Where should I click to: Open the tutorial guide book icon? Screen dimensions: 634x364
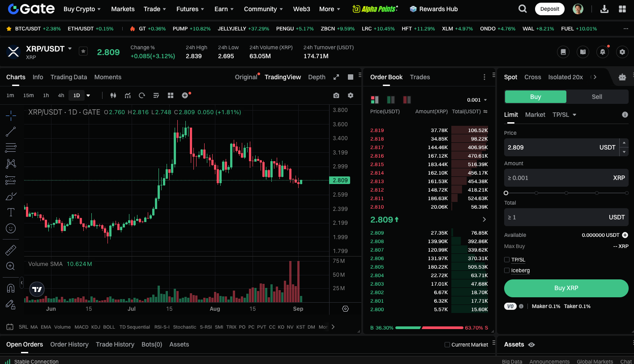(x=583, y=52)
